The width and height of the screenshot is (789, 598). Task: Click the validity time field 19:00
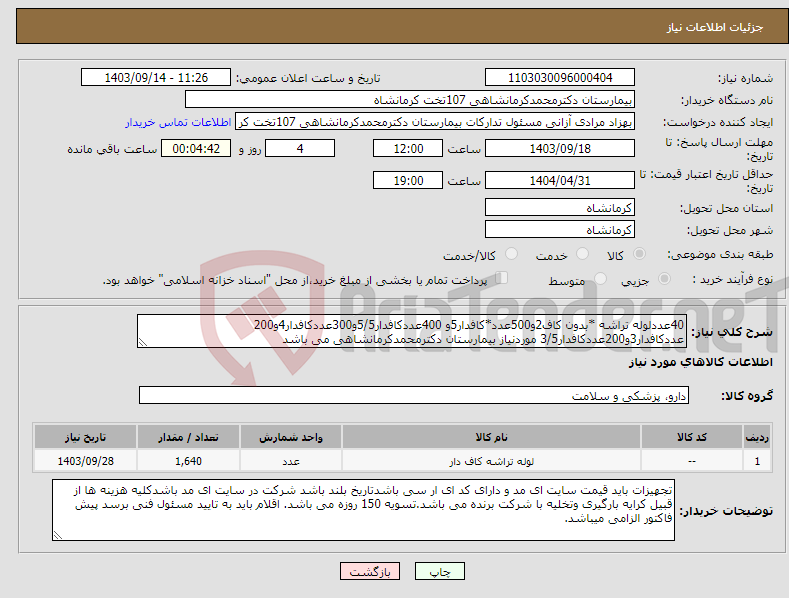point(408,180)
